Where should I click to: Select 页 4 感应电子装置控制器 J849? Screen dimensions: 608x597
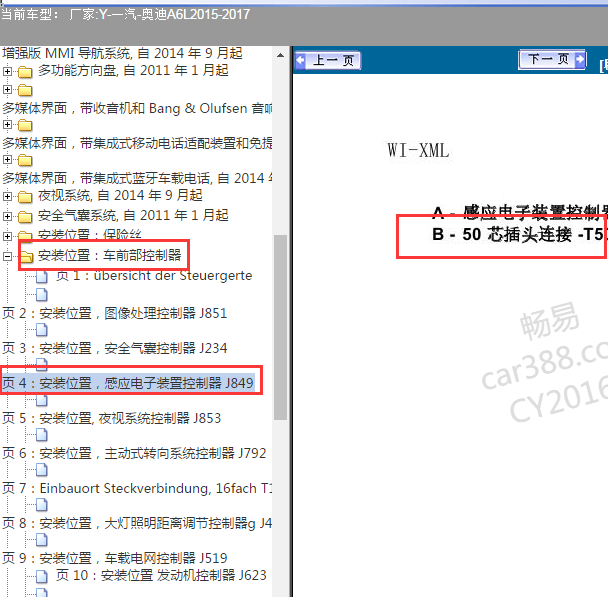click(x=128, y=383)
